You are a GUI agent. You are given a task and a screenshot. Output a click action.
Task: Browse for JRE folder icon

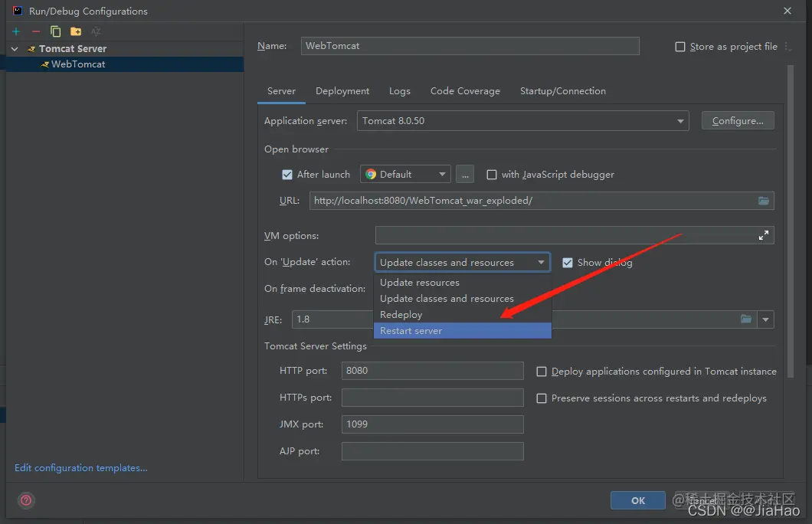tap(745, 319)
